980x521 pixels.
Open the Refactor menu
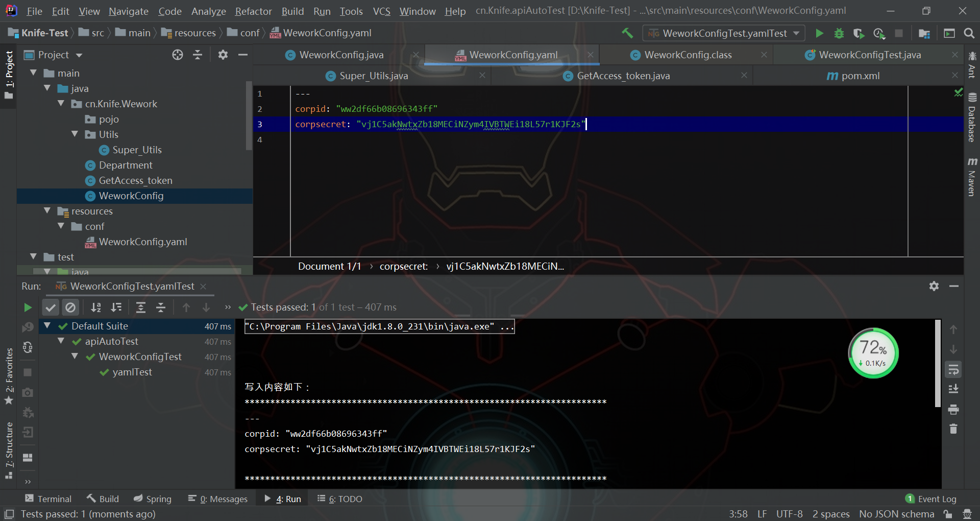pyautogui.click(x=253, y=11)
